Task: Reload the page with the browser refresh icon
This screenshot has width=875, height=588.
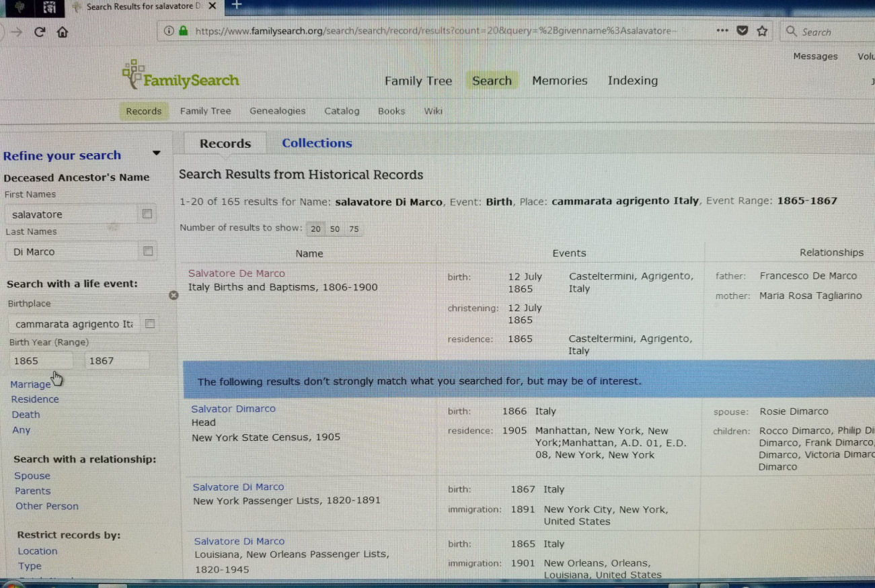Action: click(40, 32)
